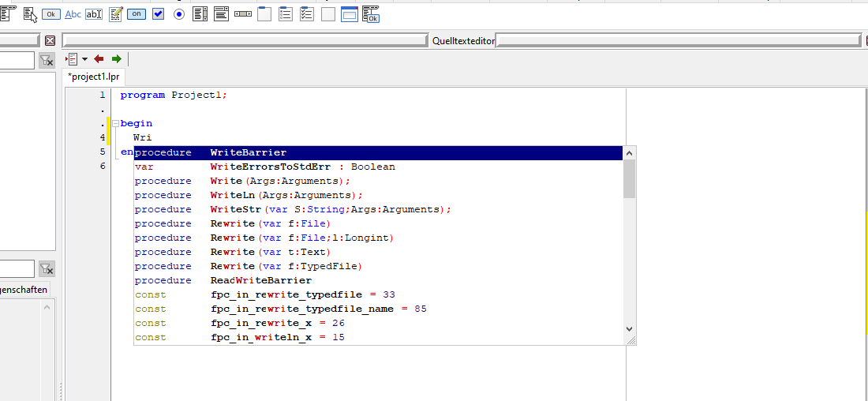The width and height of the screenshot is (868, 401).
Task: Select the TRadioButton component in palette
Action: click(x=179, y=14)
